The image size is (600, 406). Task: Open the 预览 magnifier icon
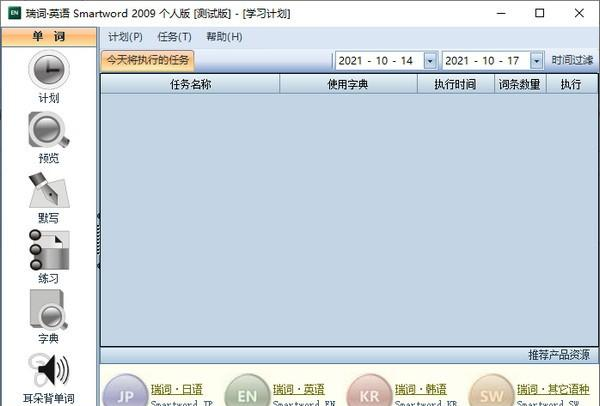[49, 130]
